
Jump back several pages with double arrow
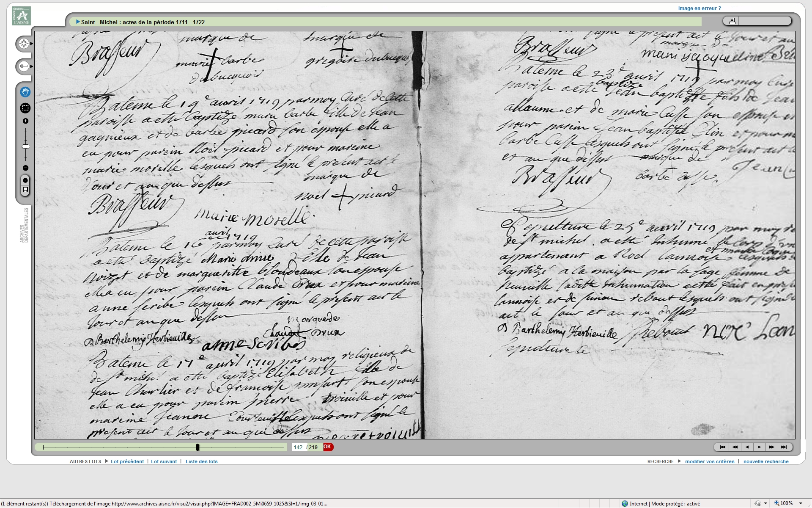click(x=735, y=447)
